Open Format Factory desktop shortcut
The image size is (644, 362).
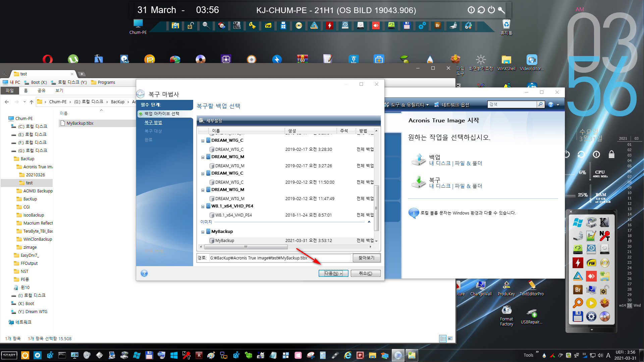coord(506,315)
